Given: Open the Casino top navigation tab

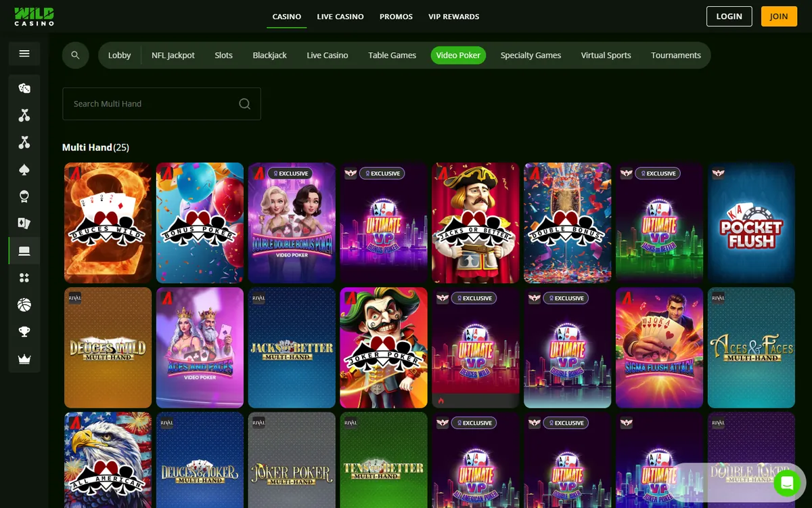Looking at the screenshot, I should click(287, 16).
